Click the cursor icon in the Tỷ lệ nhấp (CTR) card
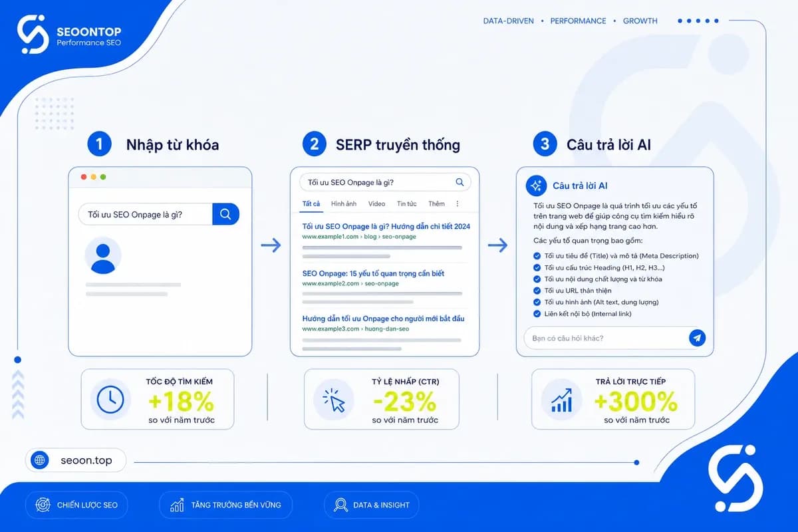The width and height of the screenshot is (798, 532). click(333, 399)
